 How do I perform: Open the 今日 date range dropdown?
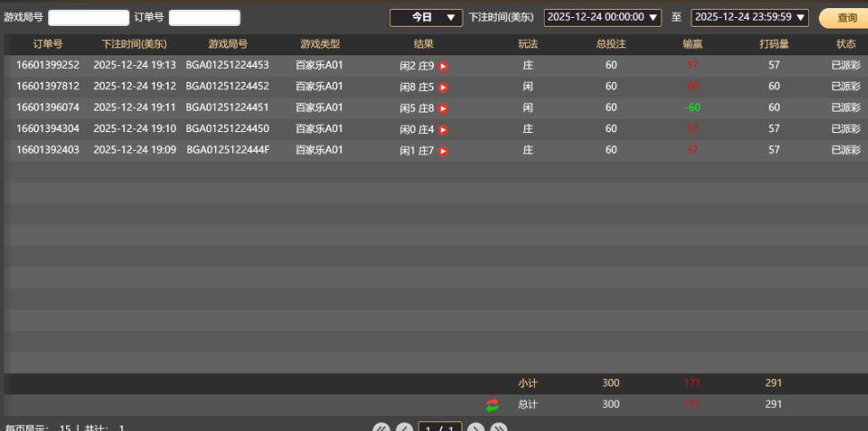pyautogui.click(x=426, y=17)
